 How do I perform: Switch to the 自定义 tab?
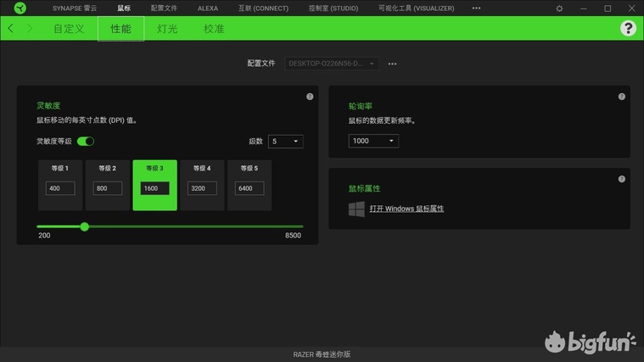69,29
